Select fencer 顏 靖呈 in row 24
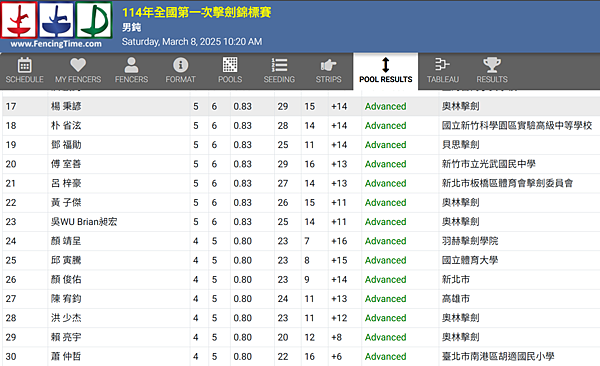 [x=66, y=241]
